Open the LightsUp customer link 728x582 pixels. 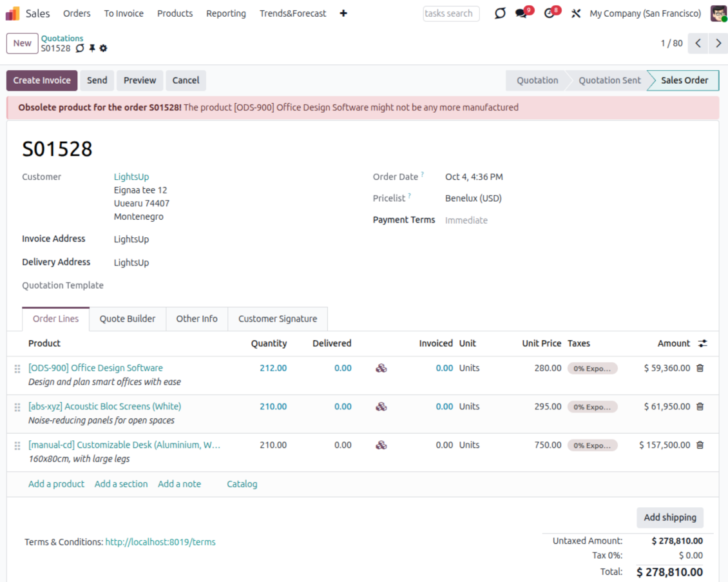tap(131, 177)
